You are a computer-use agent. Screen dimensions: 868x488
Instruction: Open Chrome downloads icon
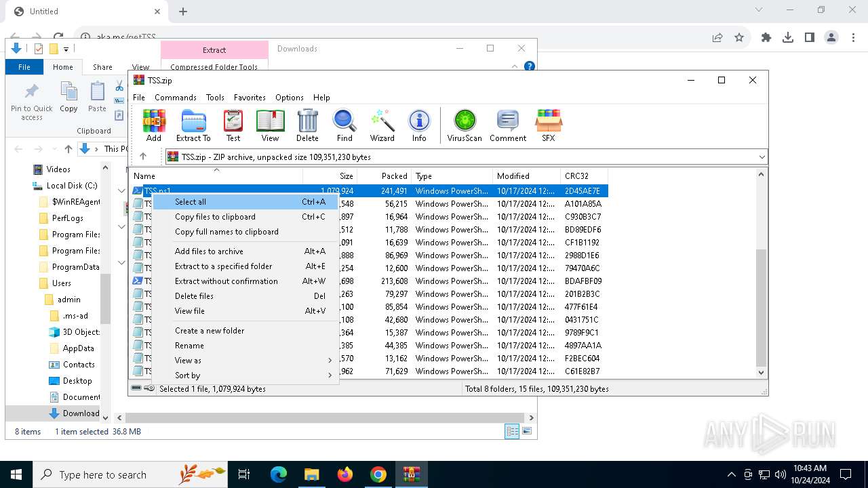click(x=788, y=38)
